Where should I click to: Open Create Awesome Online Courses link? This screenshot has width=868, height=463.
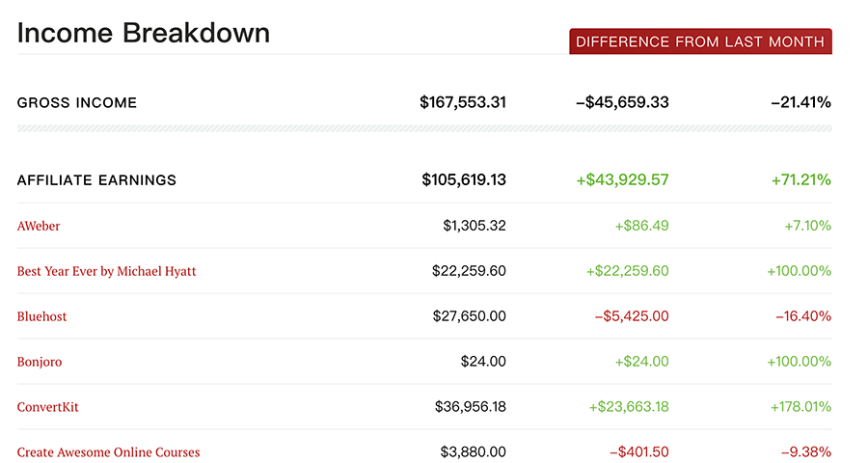(108, 452)
